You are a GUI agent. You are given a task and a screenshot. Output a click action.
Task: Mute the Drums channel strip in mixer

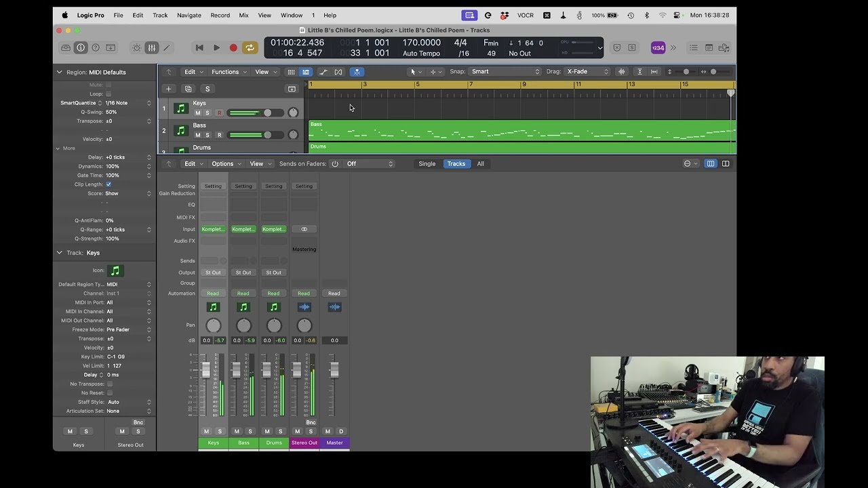pos(267,431)
